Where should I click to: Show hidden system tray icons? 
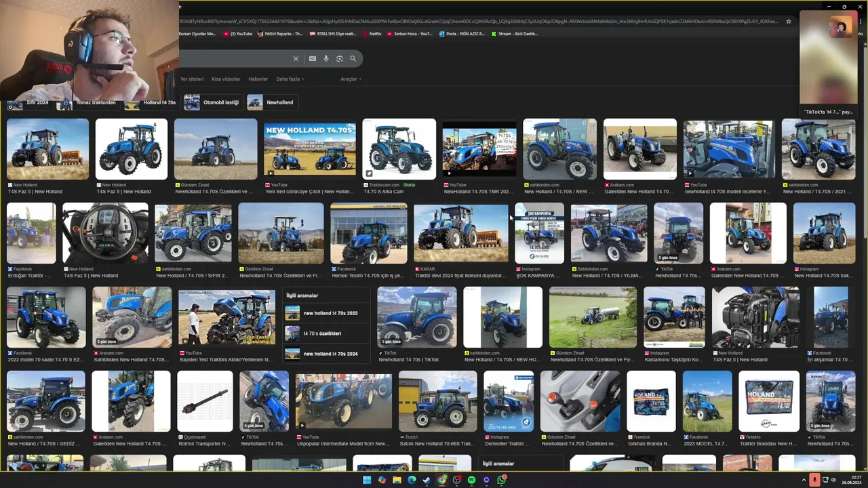coord(804,480)
